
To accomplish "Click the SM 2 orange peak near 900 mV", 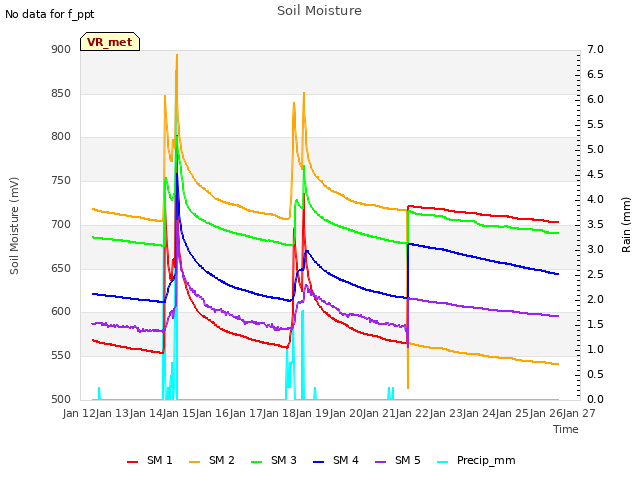I will pyautogui.click(x=177, y=56).
